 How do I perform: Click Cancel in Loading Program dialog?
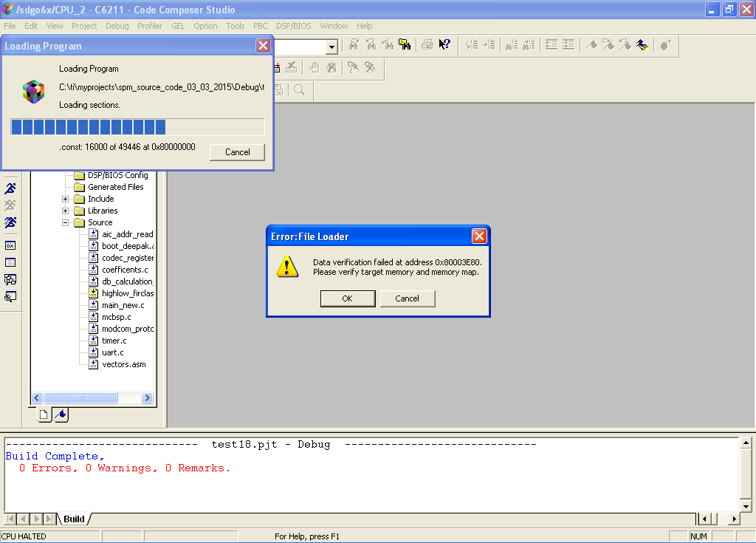click(237, 152)
